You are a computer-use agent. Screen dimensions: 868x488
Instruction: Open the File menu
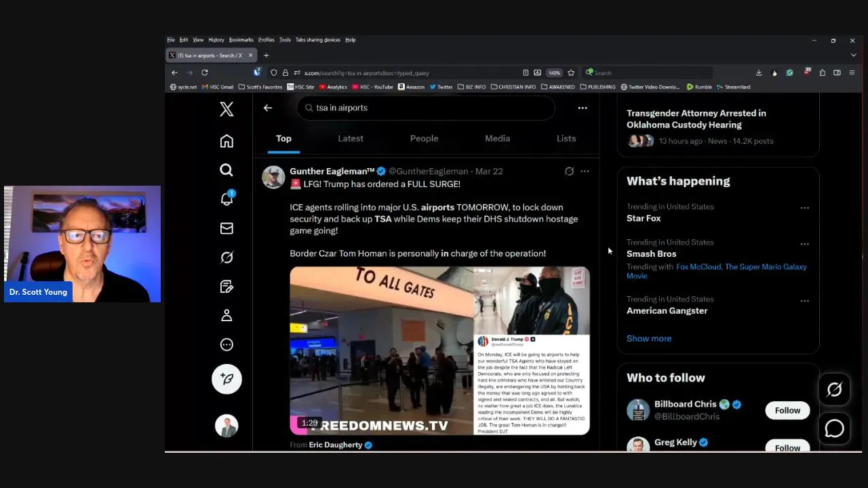(x=171, y=40)
